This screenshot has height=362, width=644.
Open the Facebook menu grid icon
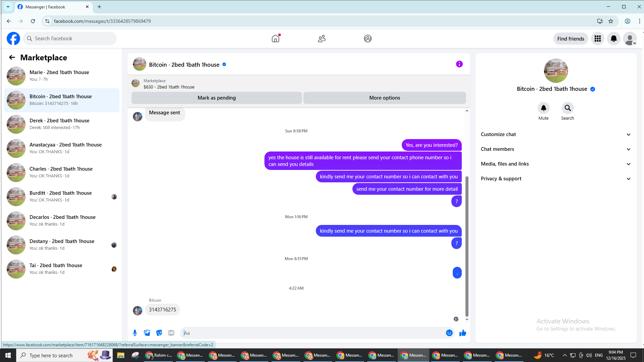pos(598,39)
